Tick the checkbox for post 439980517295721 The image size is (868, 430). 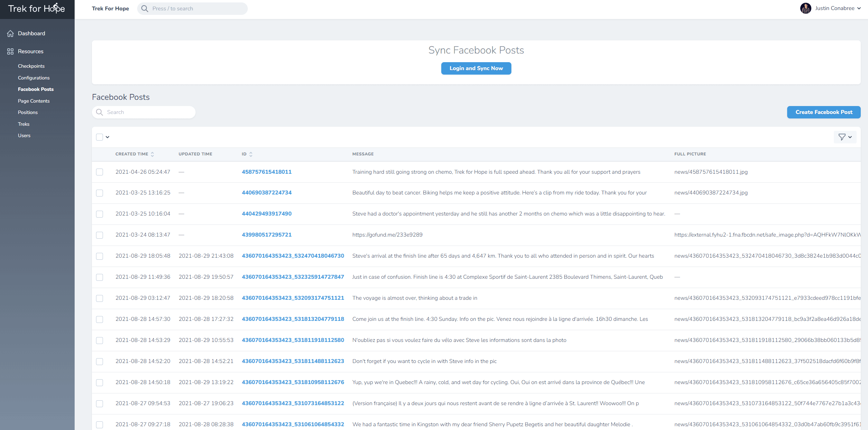[100, 235]
